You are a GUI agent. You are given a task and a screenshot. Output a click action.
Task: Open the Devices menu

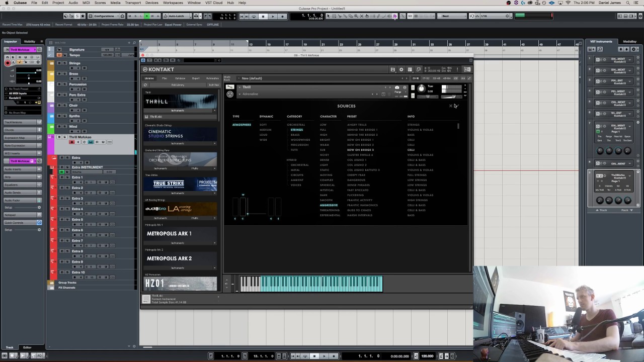pyautogui.click(x=151, y=3)
